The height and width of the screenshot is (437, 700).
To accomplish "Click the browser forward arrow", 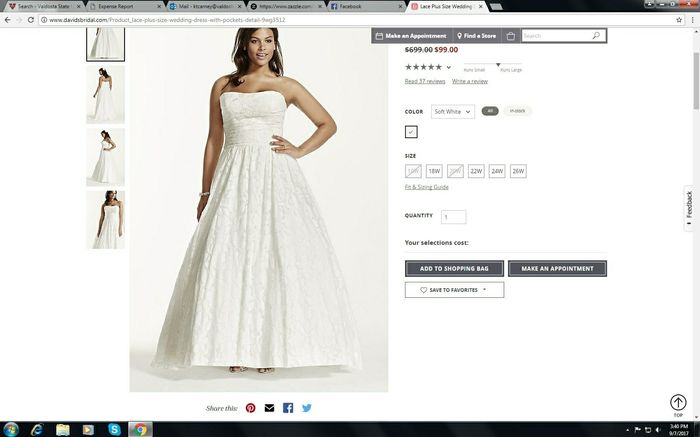I will click(x=19, y=20).
